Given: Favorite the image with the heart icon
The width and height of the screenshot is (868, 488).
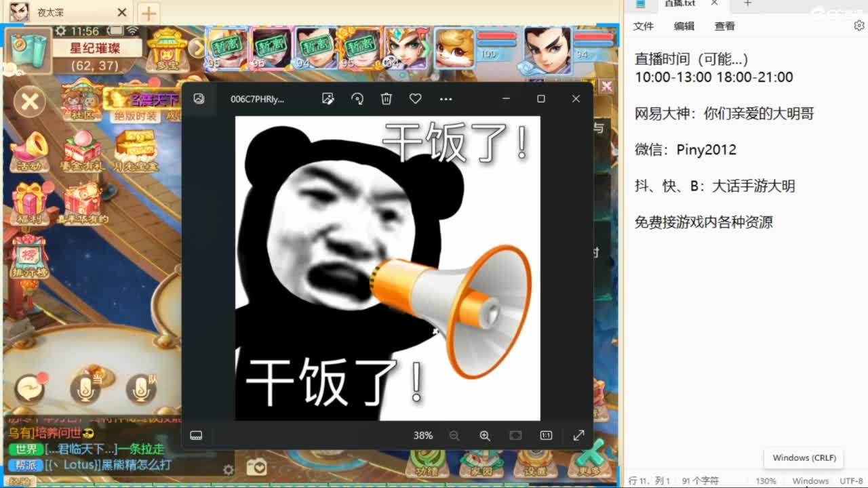Looking at the screenshot, I should 416,99.
